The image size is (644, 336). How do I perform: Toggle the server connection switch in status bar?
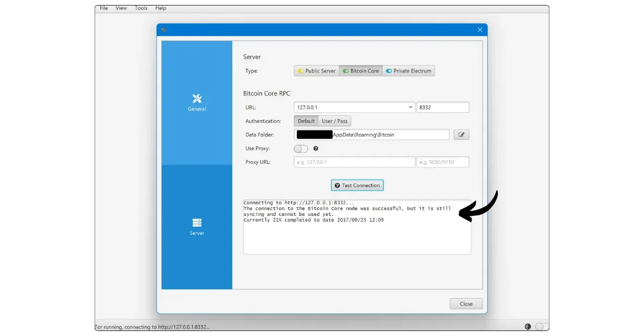(541, 326)
